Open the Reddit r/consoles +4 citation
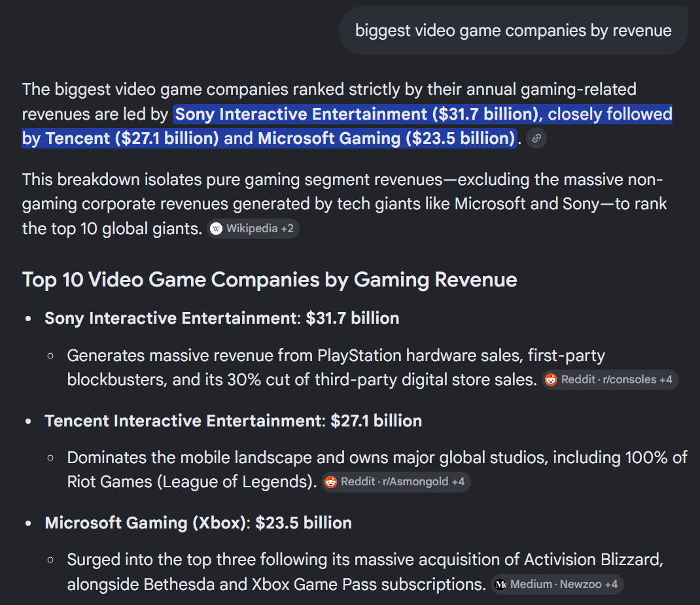The height and width of the screenshot is (605, 700). [610, 380]
